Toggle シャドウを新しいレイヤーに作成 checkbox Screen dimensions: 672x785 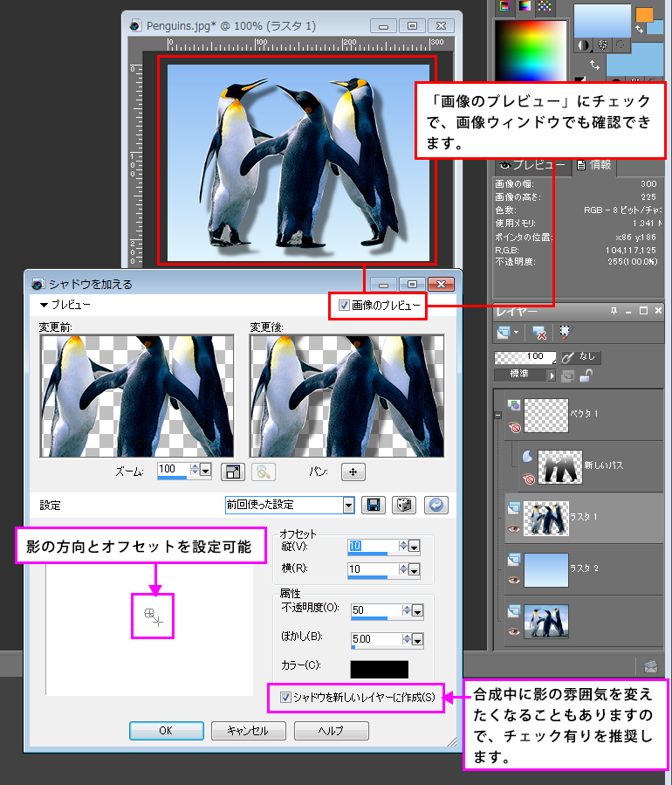pyautogui.click(x=285, y=697)
